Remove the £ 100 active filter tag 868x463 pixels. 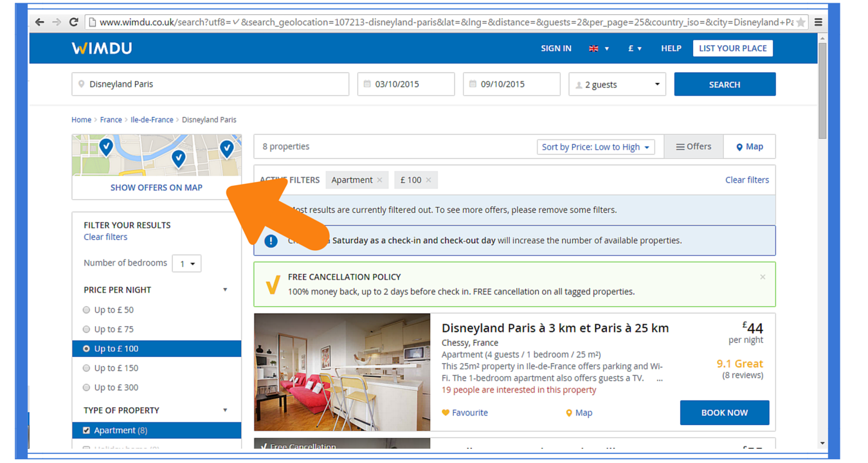pos(428,180)
